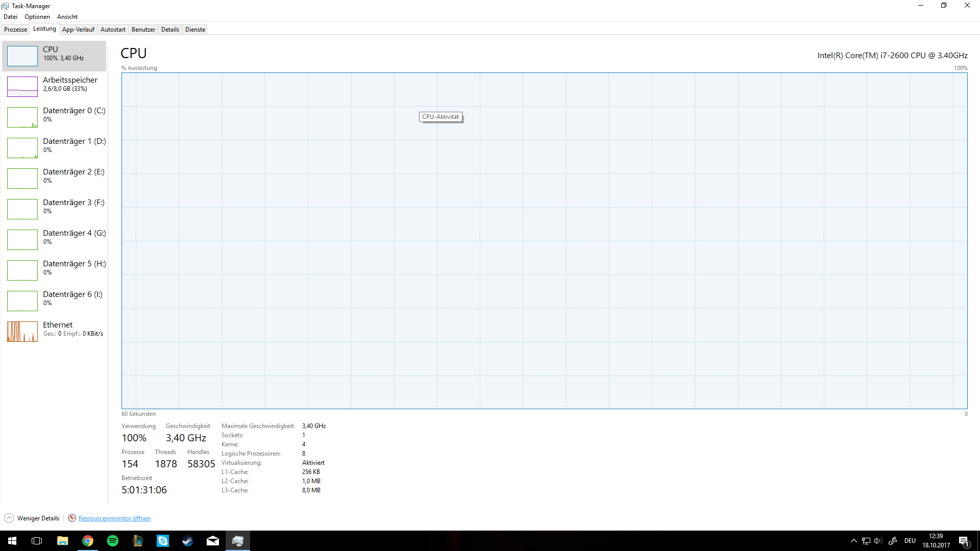This screenshot has height=551, width=980.
Task: Show hidden system tray icons
Action: click(x=853, y=541)
